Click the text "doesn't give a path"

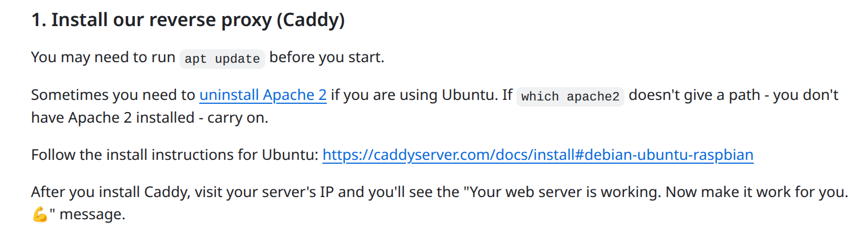pos(691,95)
